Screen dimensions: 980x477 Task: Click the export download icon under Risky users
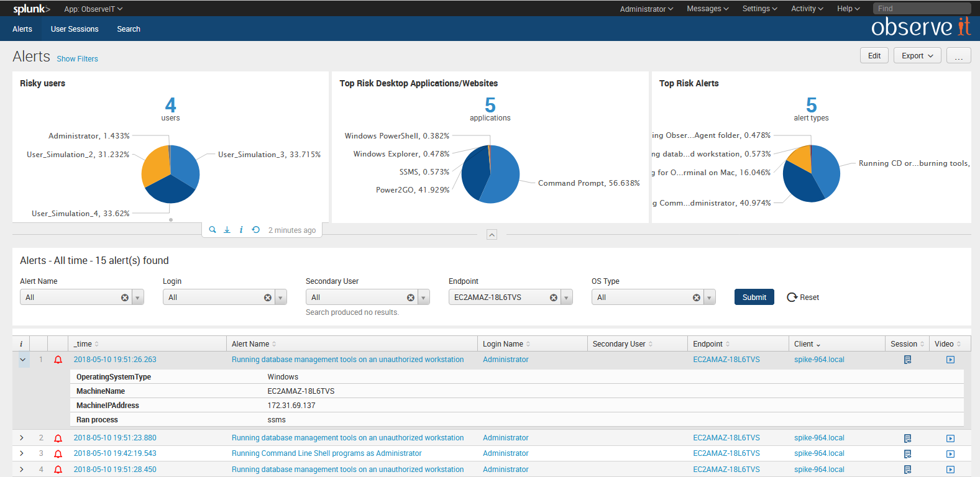tap(227, 230)
